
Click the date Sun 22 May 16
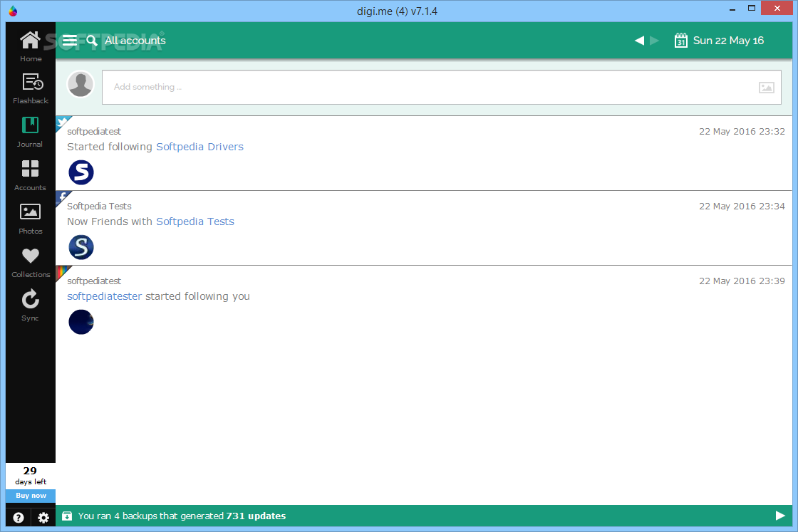click(728, 41)
